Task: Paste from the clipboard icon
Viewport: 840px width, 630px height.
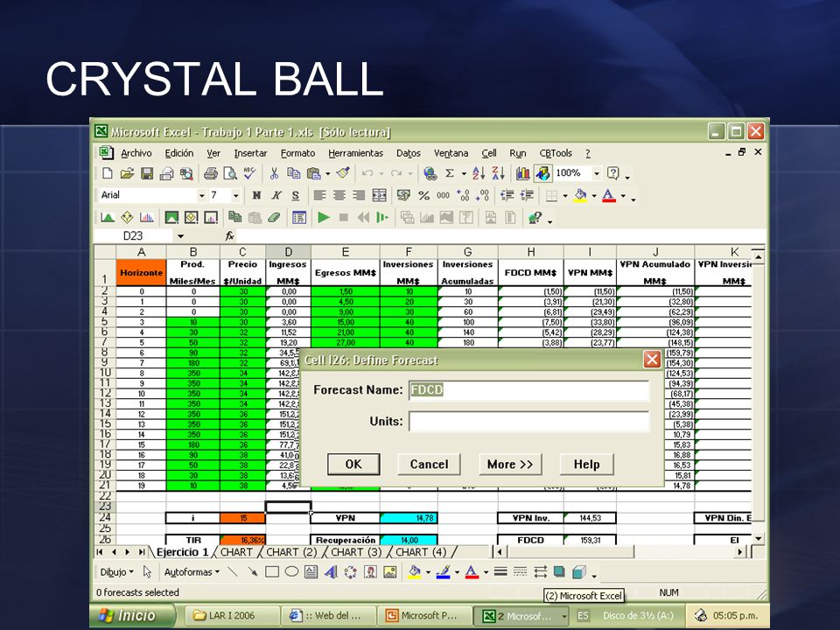Action: click(x=313, y=173)
